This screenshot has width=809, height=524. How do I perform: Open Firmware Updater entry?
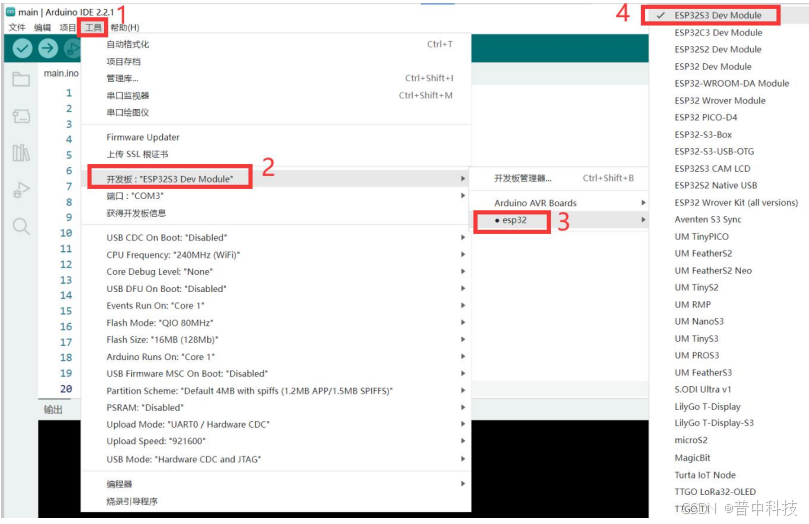tap(276, 137)
